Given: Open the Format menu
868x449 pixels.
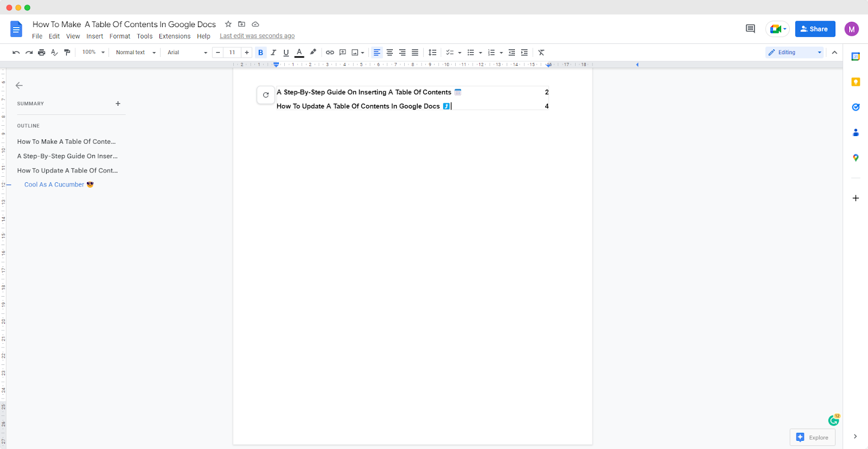Looking at the screenshot, I should tap(120, 36).
